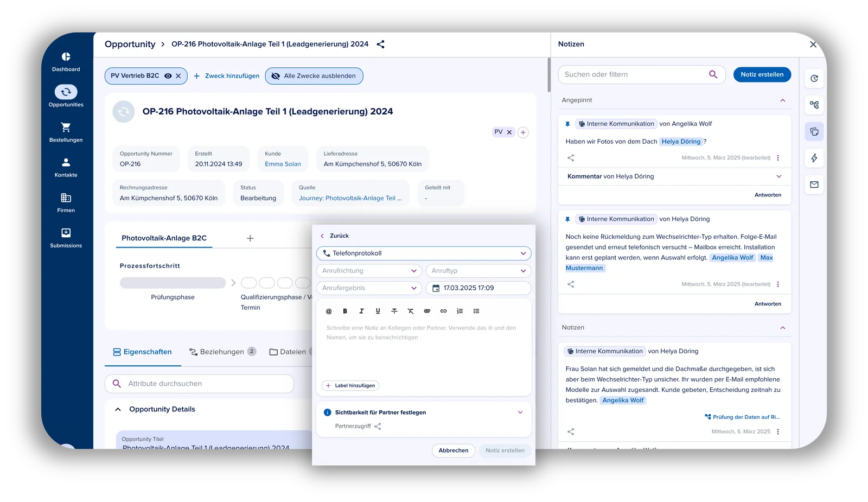Insert a link using the link icon
The width and height of the screenshot is (868, 502).
[x=443, y=312]
